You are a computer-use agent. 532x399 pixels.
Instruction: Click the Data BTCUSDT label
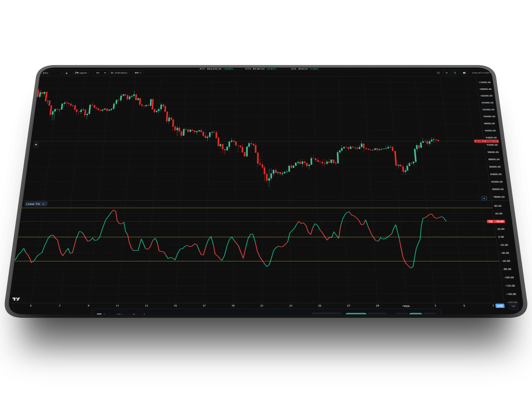481,73
